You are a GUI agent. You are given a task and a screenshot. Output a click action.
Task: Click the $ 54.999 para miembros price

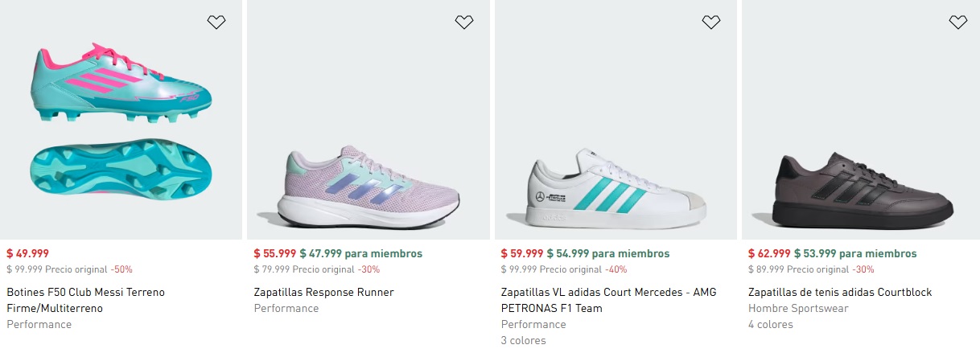pos(607,253)
